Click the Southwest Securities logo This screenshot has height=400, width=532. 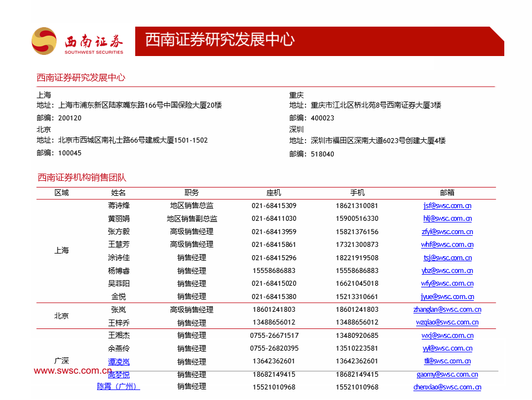[x=78, y=41]
